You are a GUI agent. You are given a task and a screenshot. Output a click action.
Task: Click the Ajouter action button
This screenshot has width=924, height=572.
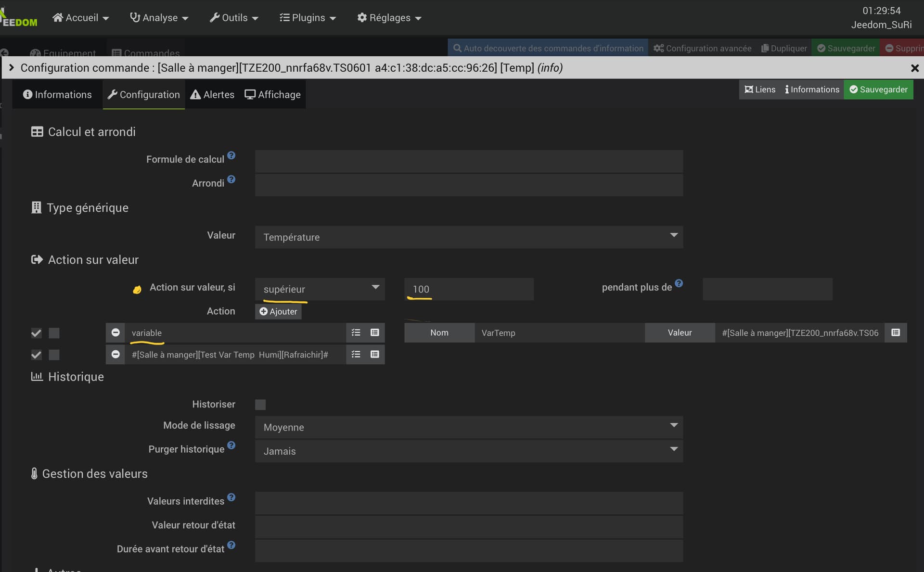tap(278, 311)
